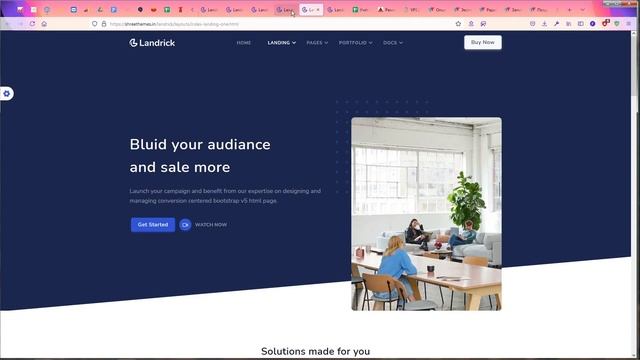The width and height of the screenshot is (640, 360).
Task: Open the settings gear on the page edge
Action: click(7, 93)
